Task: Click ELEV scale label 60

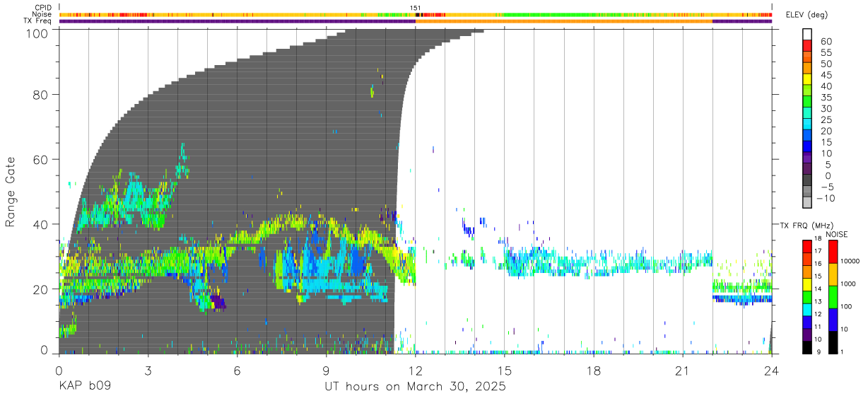Action: 825,41
